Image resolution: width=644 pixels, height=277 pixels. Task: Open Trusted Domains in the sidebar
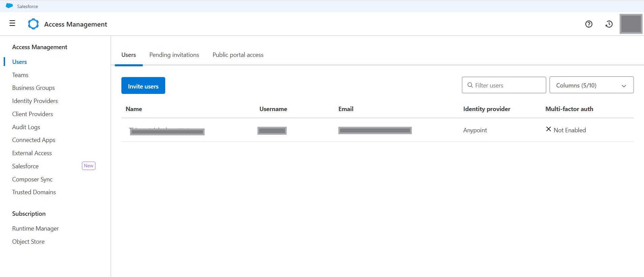pyautogui.click(x=34, y=192)
